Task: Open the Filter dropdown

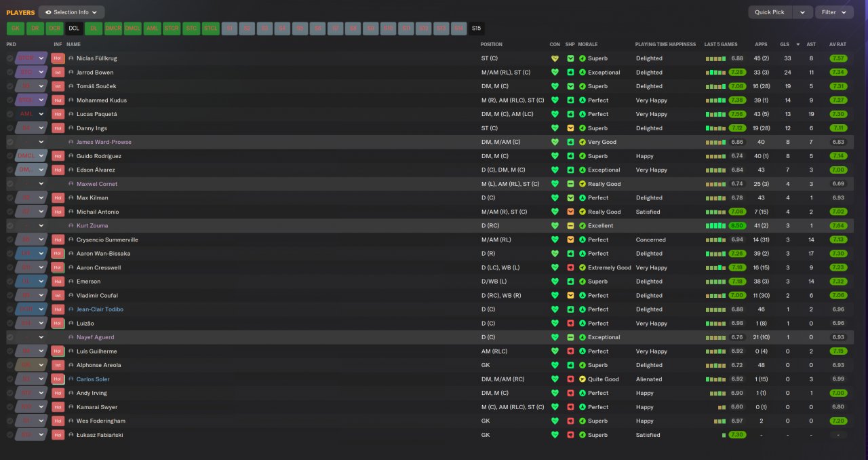Action: point(834,12)
